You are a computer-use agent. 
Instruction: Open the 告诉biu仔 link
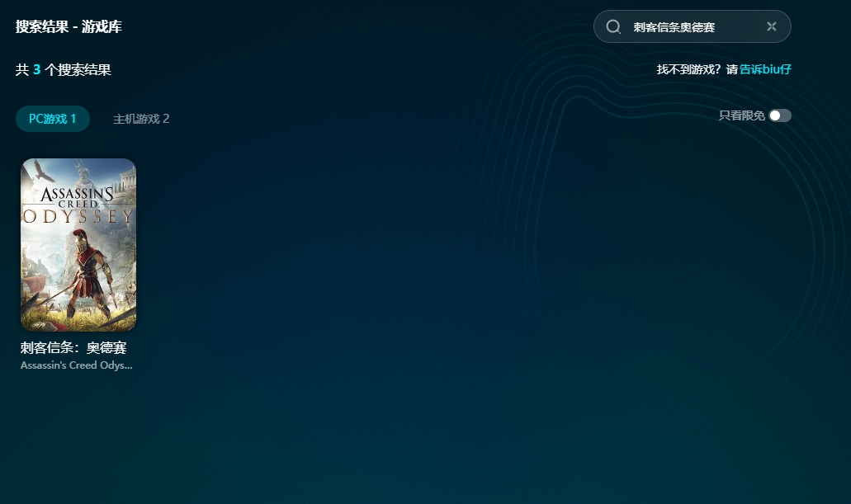(765, 69)
